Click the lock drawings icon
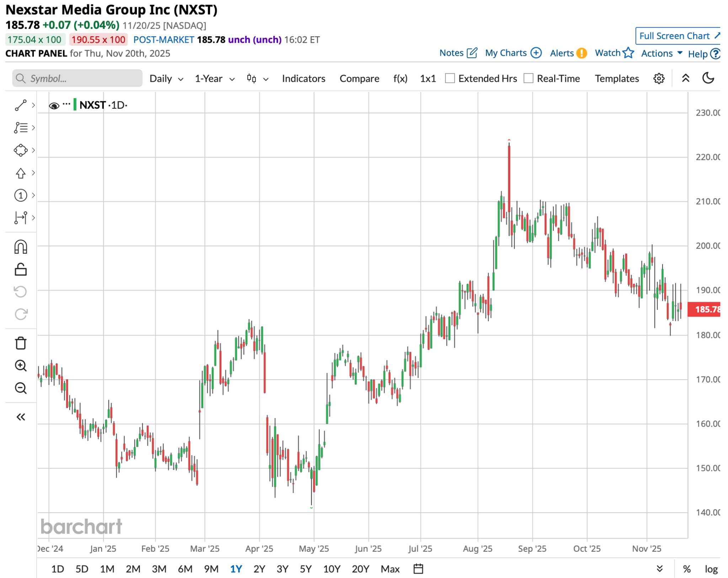Viewport: 728px width, 578px height. pos(21,269)
